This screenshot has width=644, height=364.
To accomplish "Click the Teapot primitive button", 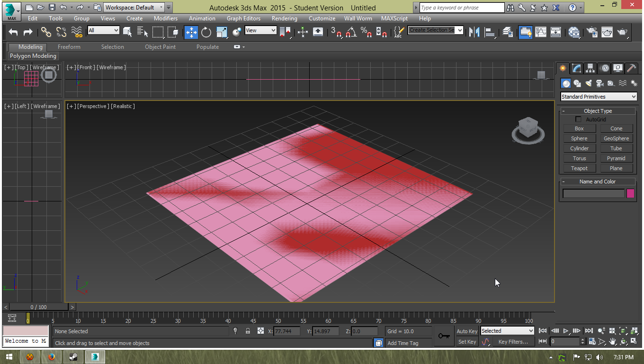I will click(x=579, y=168).
